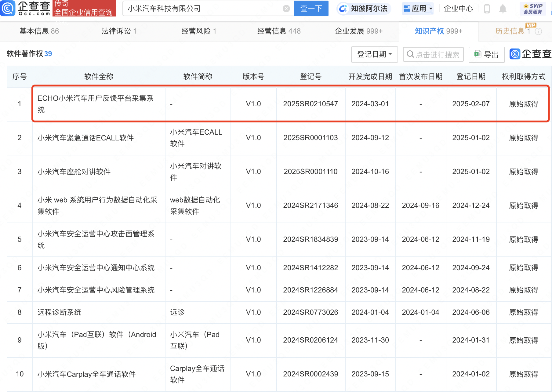Click short name 远诊
This screenshot has height=392, width=552.
[x=177, y=312]
